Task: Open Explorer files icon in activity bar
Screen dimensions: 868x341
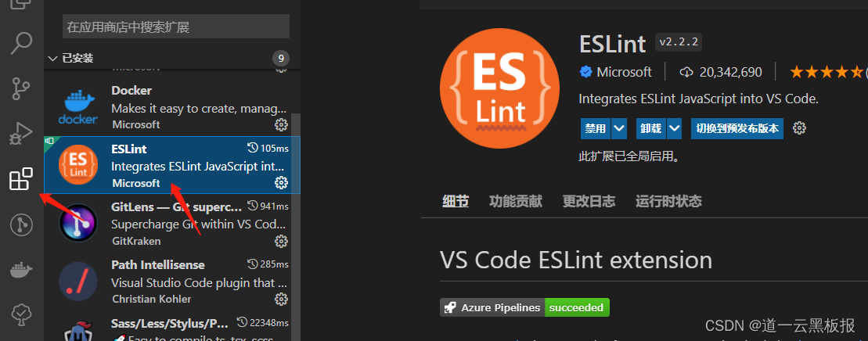Action: click(x=22, y=5)
